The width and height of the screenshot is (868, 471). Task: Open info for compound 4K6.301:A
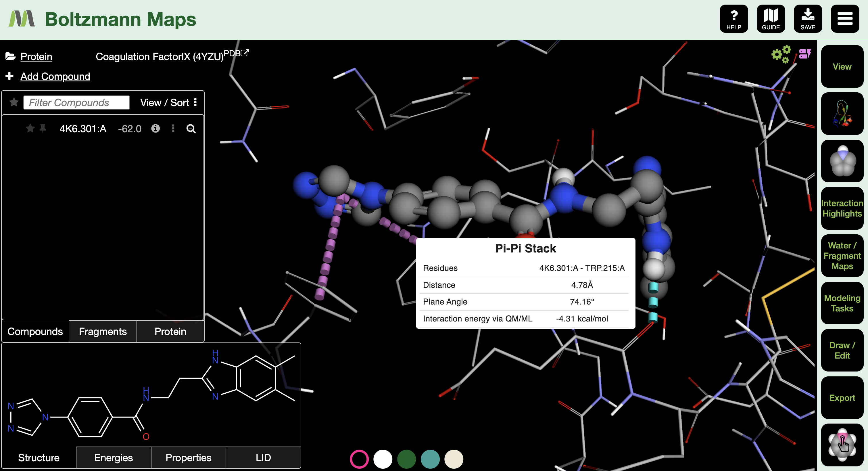pos(155,129)
